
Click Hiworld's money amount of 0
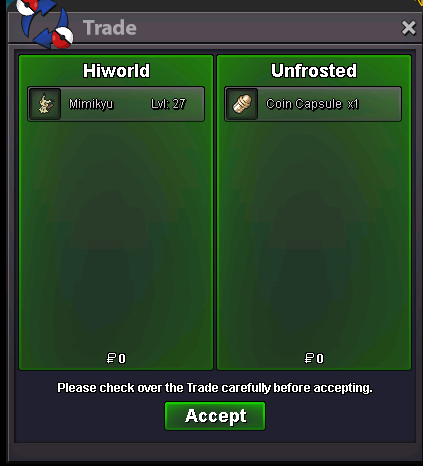[x=122, y=359]
